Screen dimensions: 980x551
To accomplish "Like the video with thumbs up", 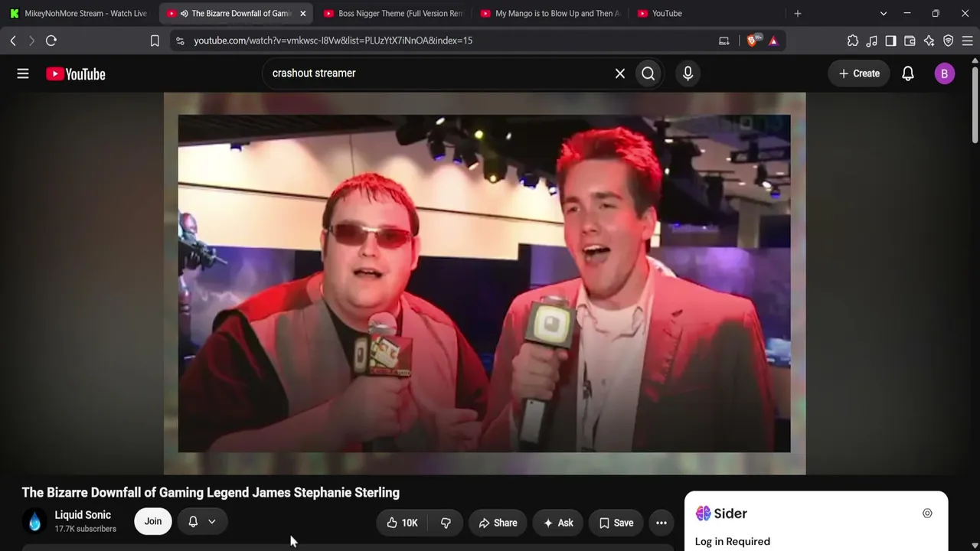I will (x=402, y=523).
